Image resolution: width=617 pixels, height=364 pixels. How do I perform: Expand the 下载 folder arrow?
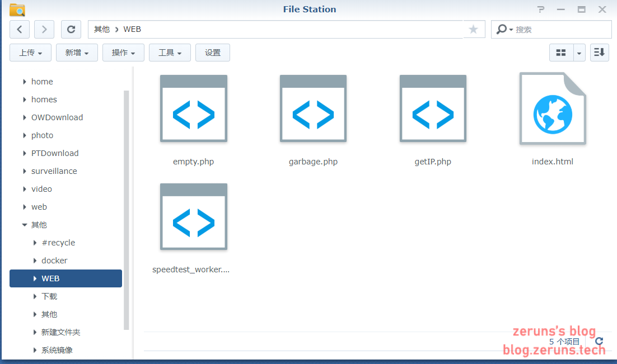click(x=35, y=296)
